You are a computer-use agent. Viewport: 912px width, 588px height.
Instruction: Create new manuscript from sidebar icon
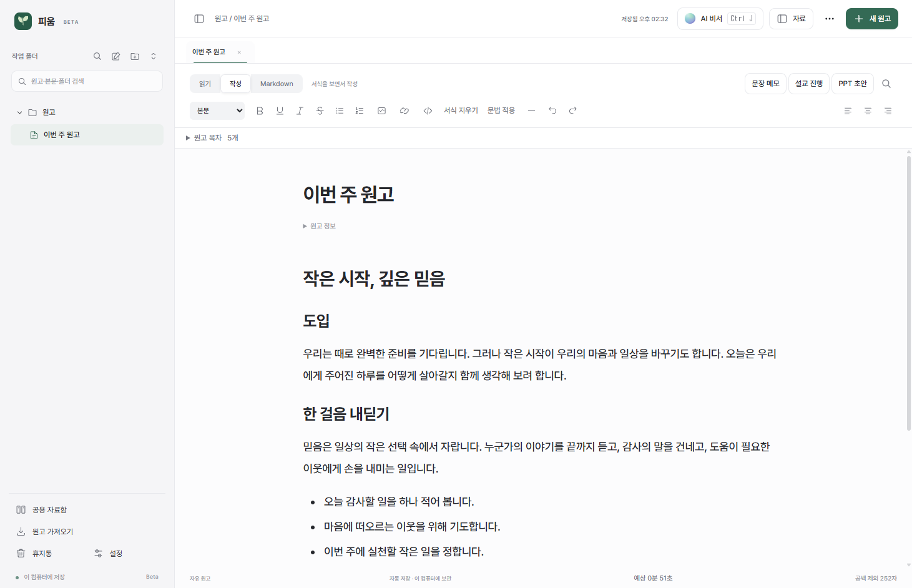coord(116,56)
